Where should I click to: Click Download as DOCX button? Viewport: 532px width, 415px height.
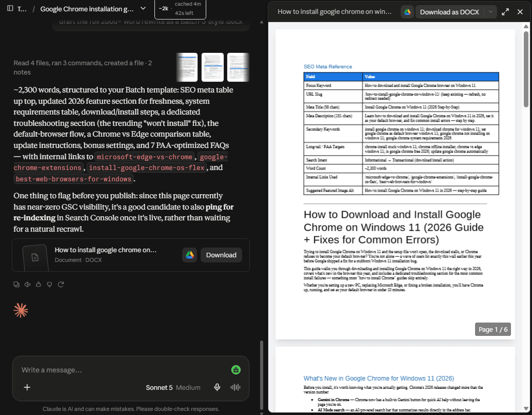pos(449,12)
